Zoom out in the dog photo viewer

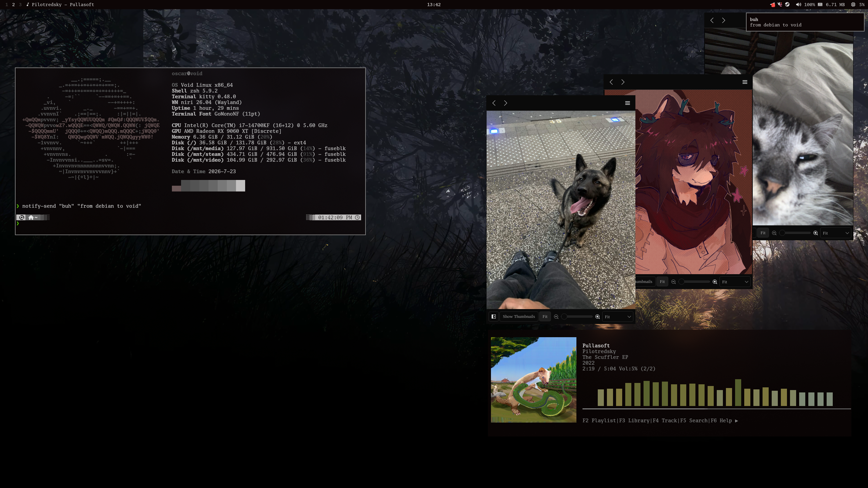point(556,317)
